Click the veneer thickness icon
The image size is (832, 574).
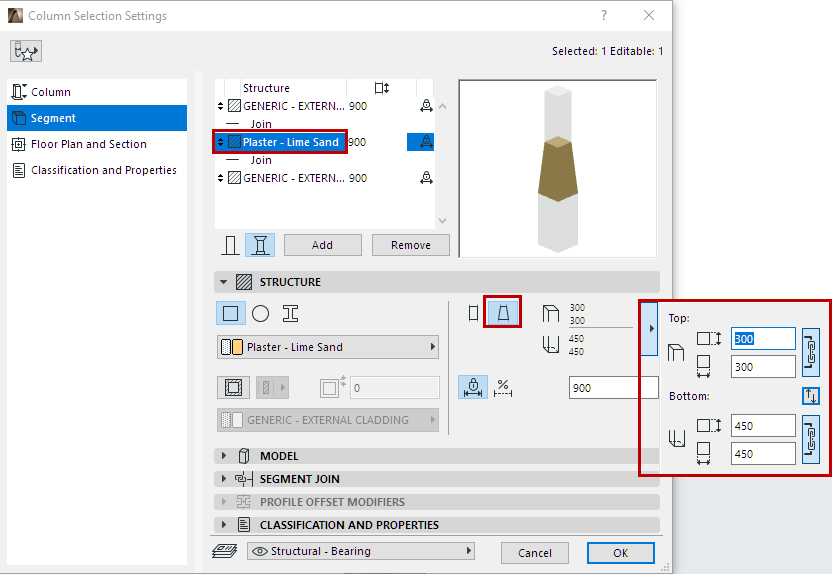coord(332,387)
